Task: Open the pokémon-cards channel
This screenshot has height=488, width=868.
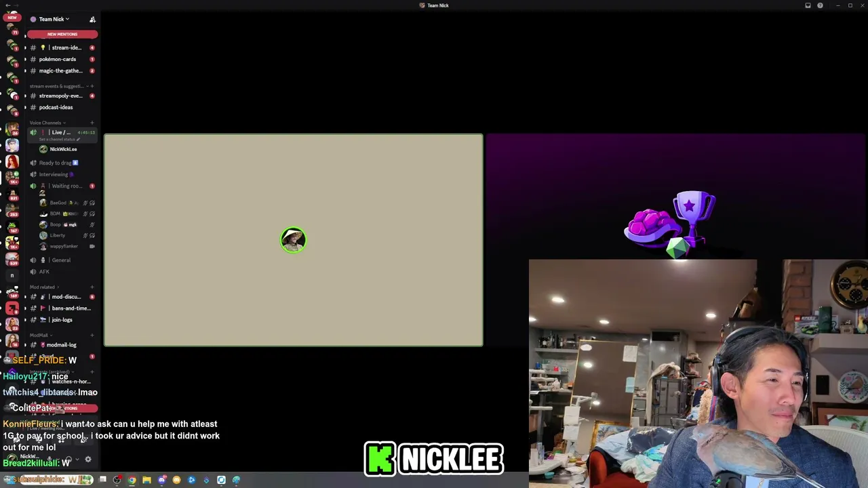Action: [62, 59]
